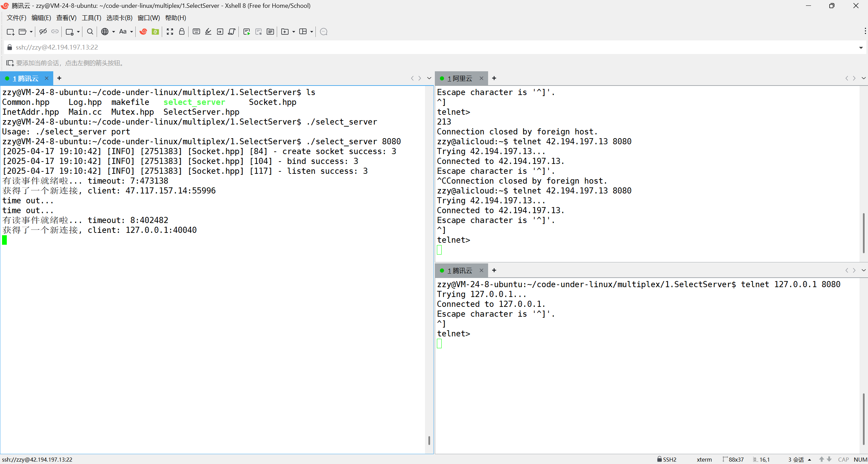Expand the globe encoding dropdown arrow
Image resolution: width=868 pixels, height=464 pixels.
click(x=114, y=32)
